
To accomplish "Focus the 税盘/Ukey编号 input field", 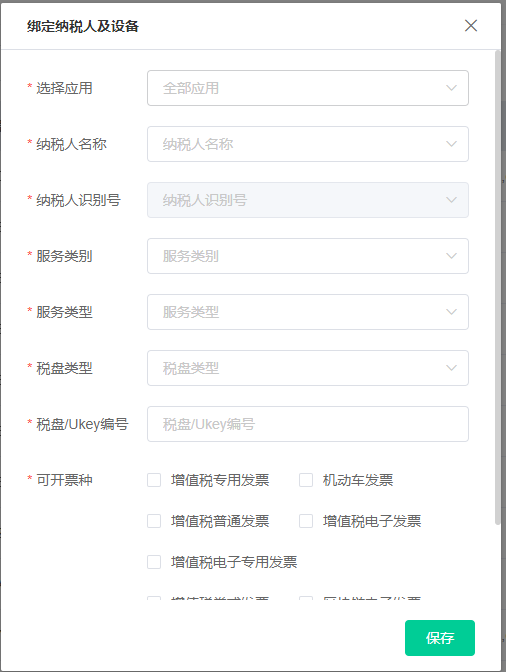I will [308, 424].
